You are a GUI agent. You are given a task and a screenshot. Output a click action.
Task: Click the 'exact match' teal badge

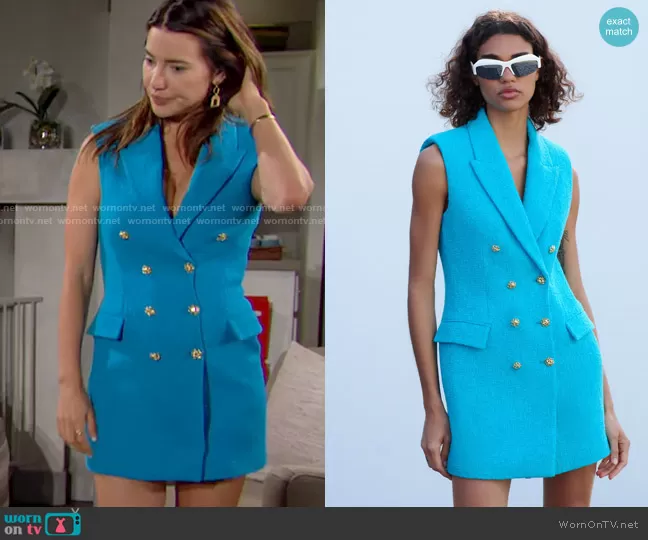point(619,26)
